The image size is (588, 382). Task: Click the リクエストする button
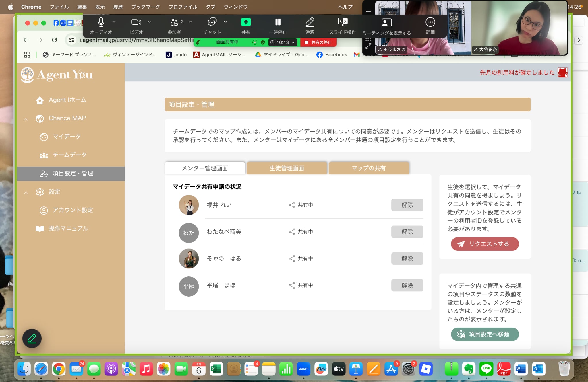coord(485,244)
